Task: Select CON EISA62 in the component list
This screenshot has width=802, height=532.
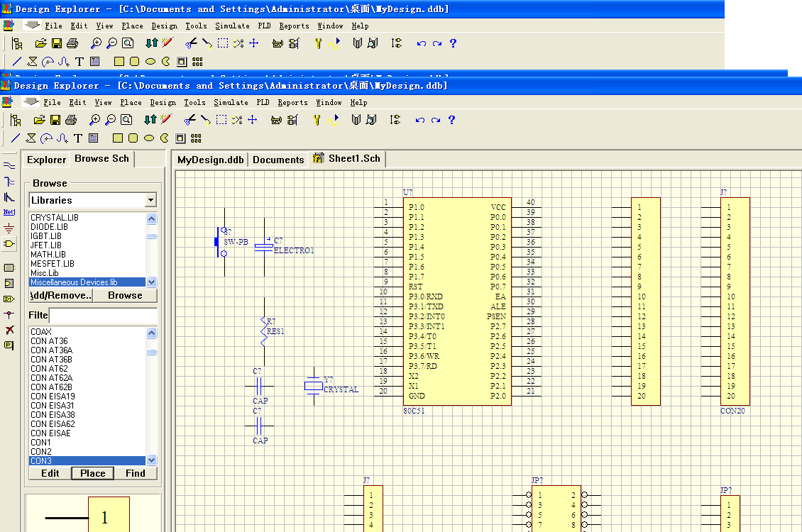Action: point(53,424)
